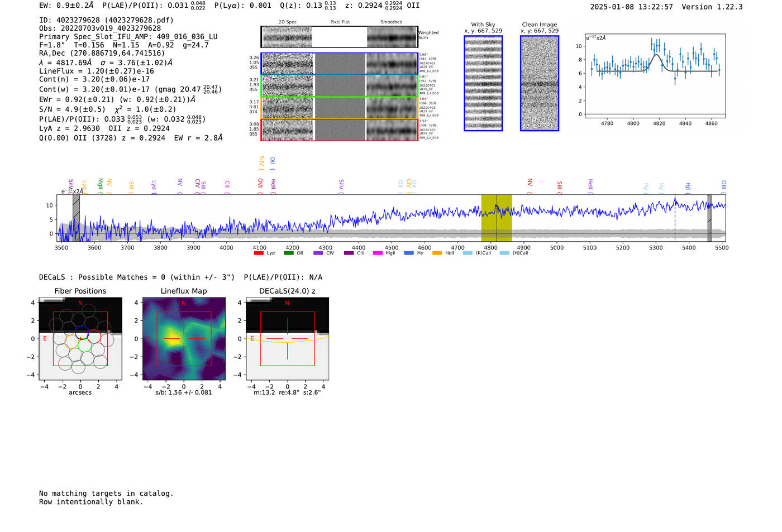The width and height of the screenshot is (782, 532).
Task: Click the RA,Dec coordinates line
Action: (102, 54)
